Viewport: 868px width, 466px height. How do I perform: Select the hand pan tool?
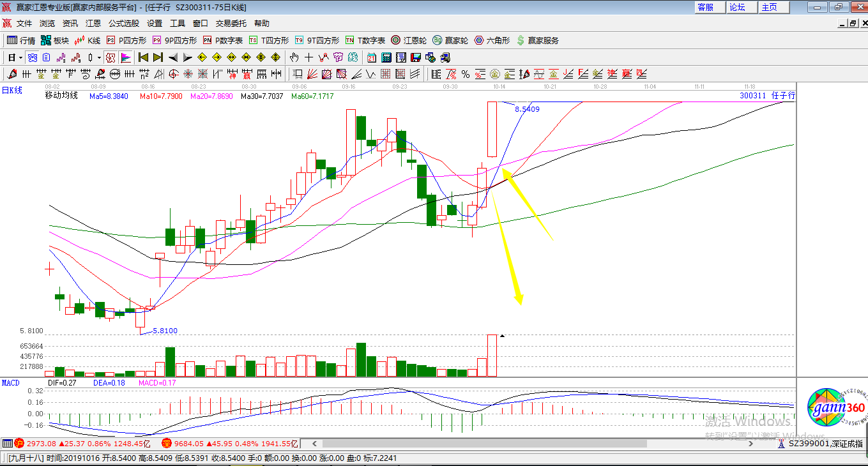tap(294, 57)
